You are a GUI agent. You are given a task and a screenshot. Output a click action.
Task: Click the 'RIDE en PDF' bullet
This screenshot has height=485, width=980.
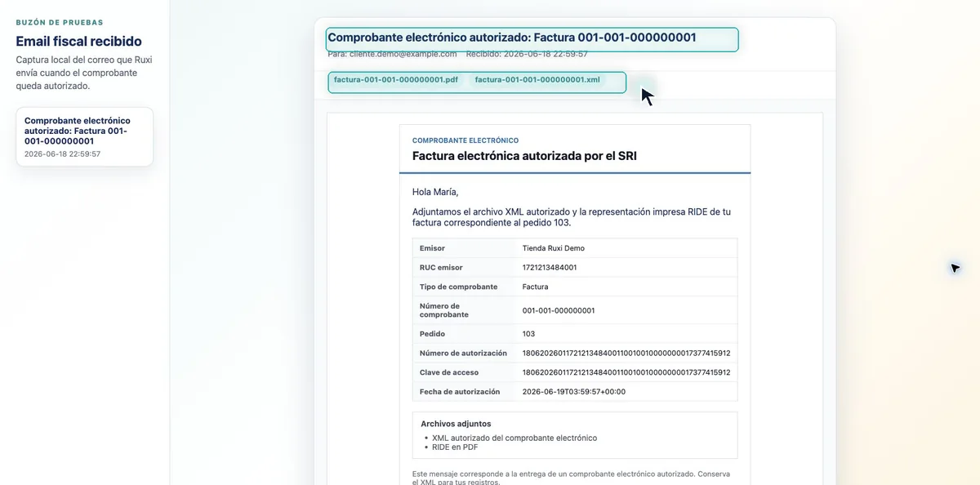coord(455,447)
